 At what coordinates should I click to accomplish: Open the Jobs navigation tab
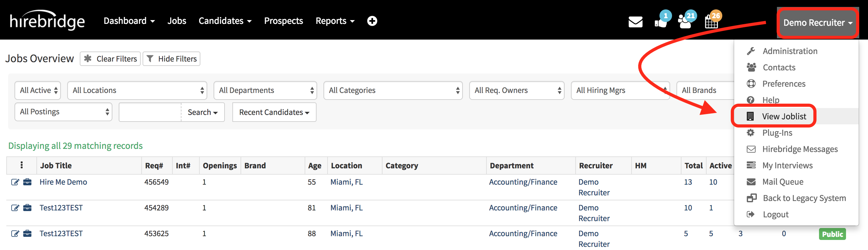pos(176,21)
